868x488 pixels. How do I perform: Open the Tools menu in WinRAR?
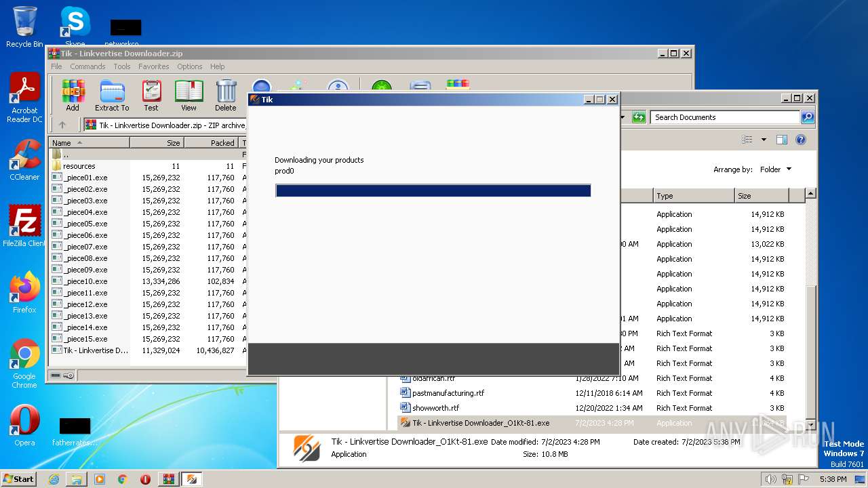pos(122,66)
